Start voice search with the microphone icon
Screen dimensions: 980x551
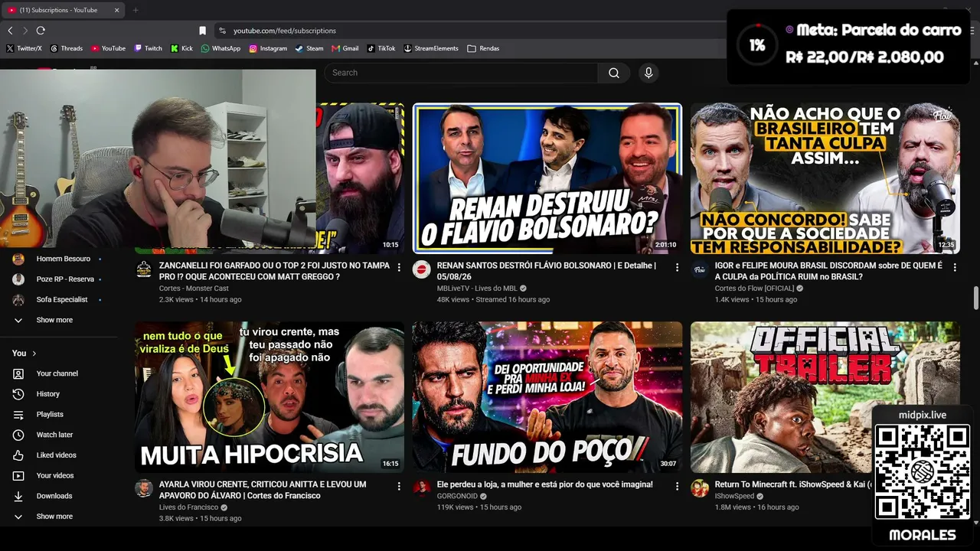[648, 73]
